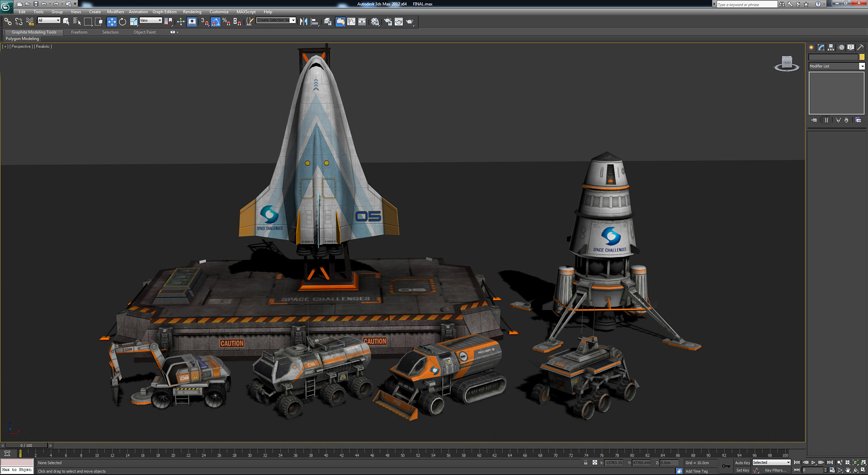
Task: Select the Select and Move tool
Action: pos(111,21)
